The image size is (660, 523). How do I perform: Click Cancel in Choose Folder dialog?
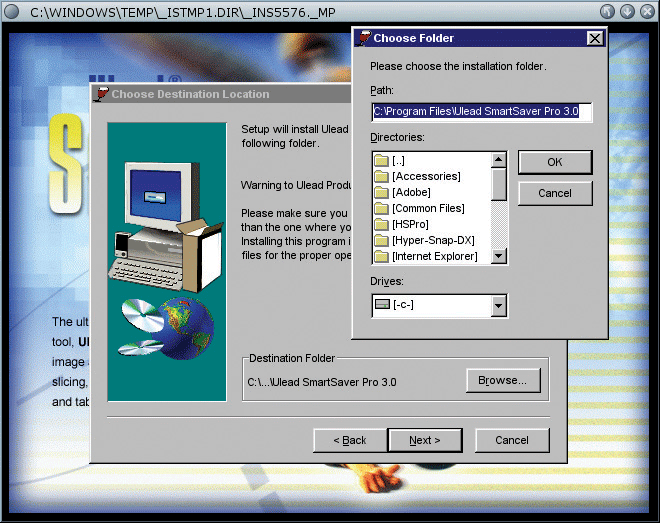click(555, 193)
